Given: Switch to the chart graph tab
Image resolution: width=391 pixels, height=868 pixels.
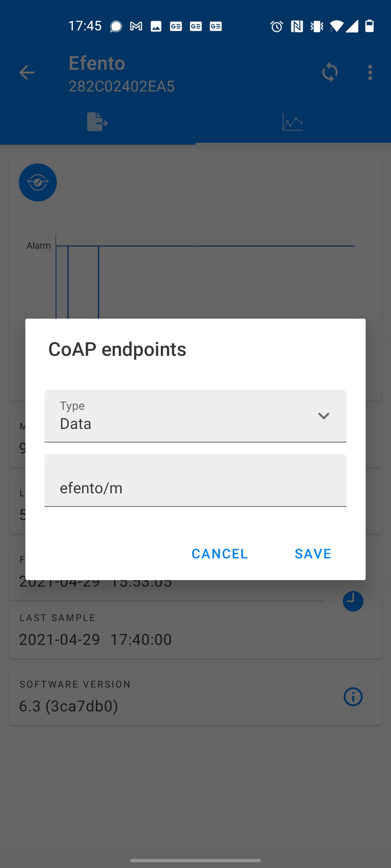Looking at the screenshot, I should pos(293,122).
